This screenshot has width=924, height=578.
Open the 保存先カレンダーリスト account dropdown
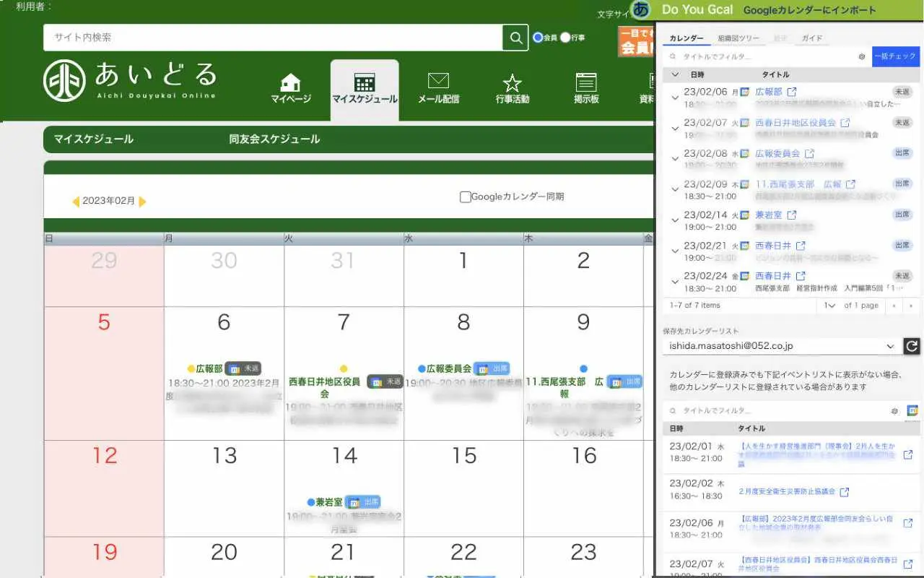[780, 346]
